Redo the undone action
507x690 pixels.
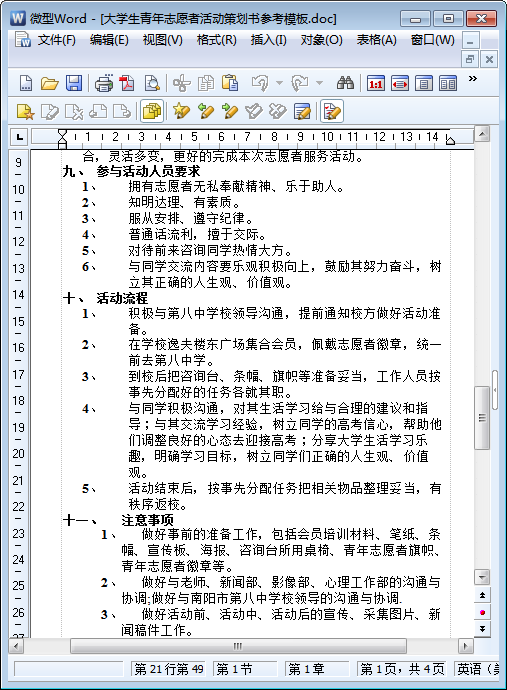pos(300,83)
